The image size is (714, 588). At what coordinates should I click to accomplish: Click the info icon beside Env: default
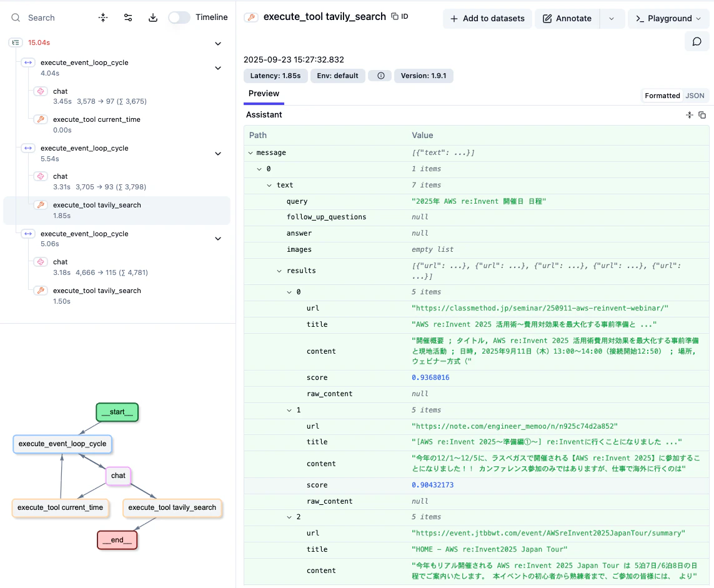[381, 76]
